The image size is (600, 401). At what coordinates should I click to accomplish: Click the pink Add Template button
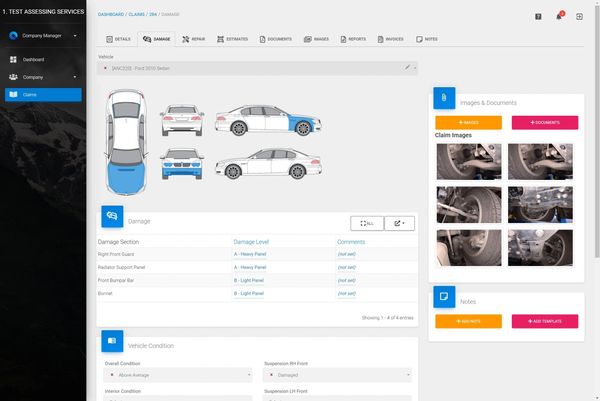coord(545,321)
